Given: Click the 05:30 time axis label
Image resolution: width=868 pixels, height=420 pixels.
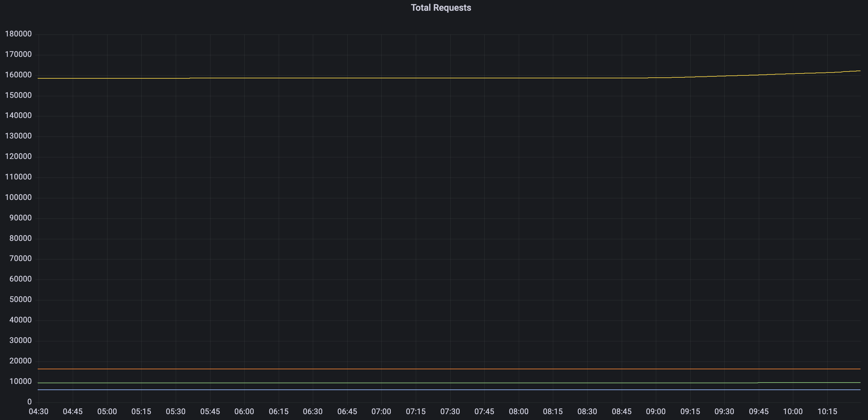Looking at the screenshot, I should pos(175,411).
